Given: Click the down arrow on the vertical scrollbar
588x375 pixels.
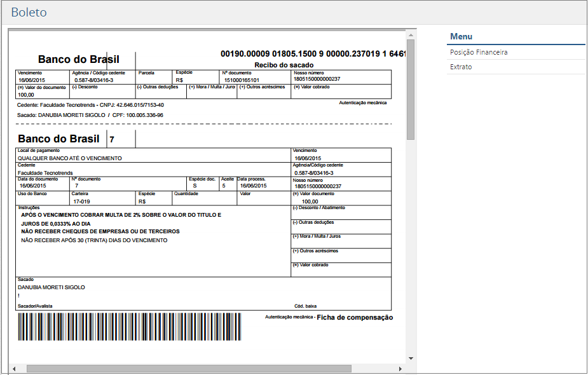Looking at the screenshot, I should [412, 357].
